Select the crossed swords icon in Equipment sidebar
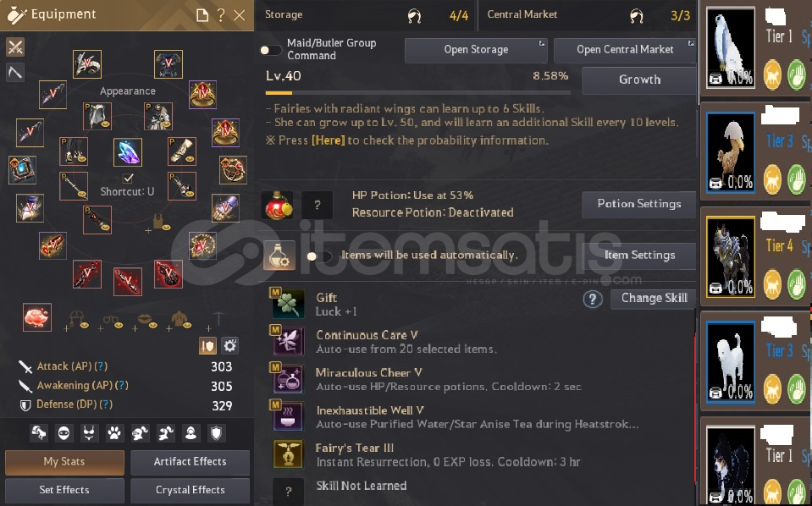The width and height of the screenshot is (812, 506). point(15,47)
